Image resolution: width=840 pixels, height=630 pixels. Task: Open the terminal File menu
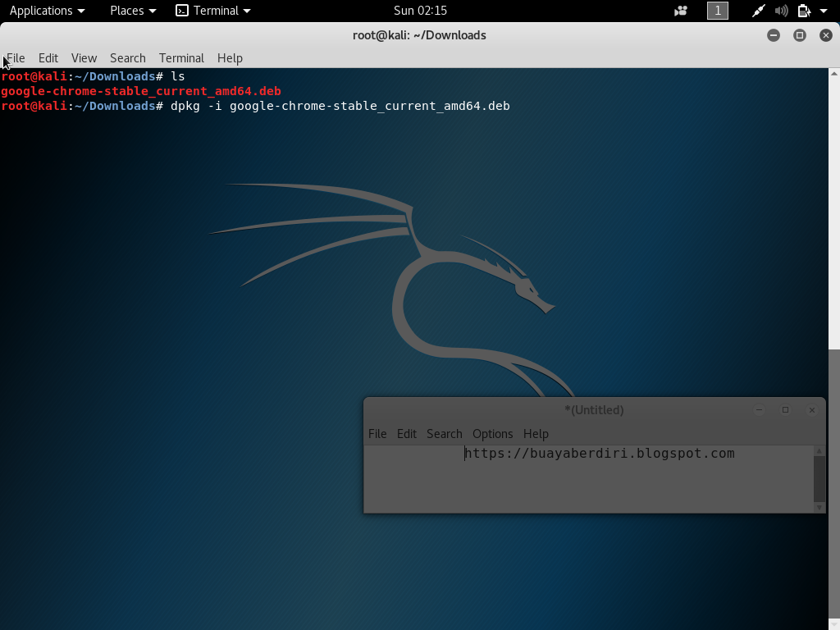coord(16,58)
